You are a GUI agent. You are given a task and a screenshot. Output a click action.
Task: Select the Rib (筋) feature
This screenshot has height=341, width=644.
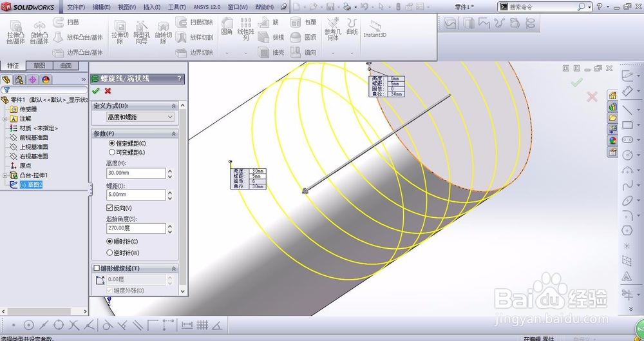point(269,22)
